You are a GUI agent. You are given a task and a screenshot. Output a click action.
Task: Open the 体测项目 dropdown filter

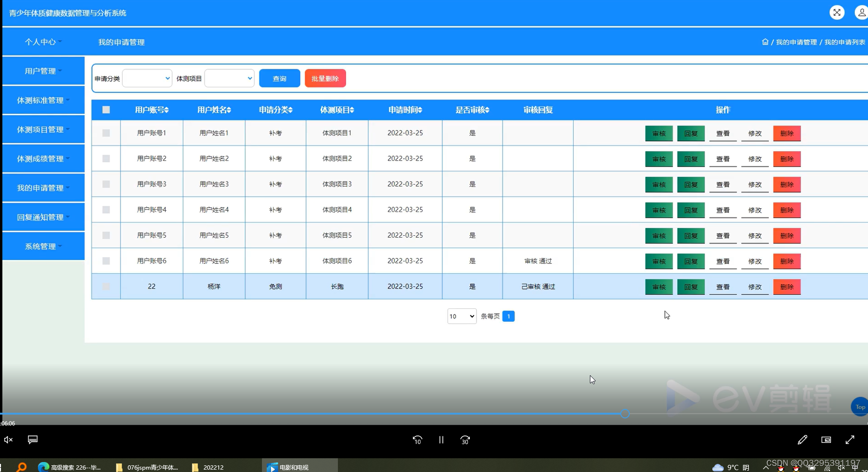pyautogui.click(x=229, y=78)
